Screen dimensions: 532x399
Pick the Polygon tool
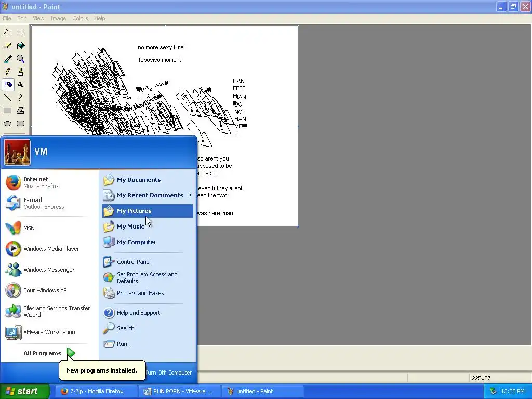(21, 111)
